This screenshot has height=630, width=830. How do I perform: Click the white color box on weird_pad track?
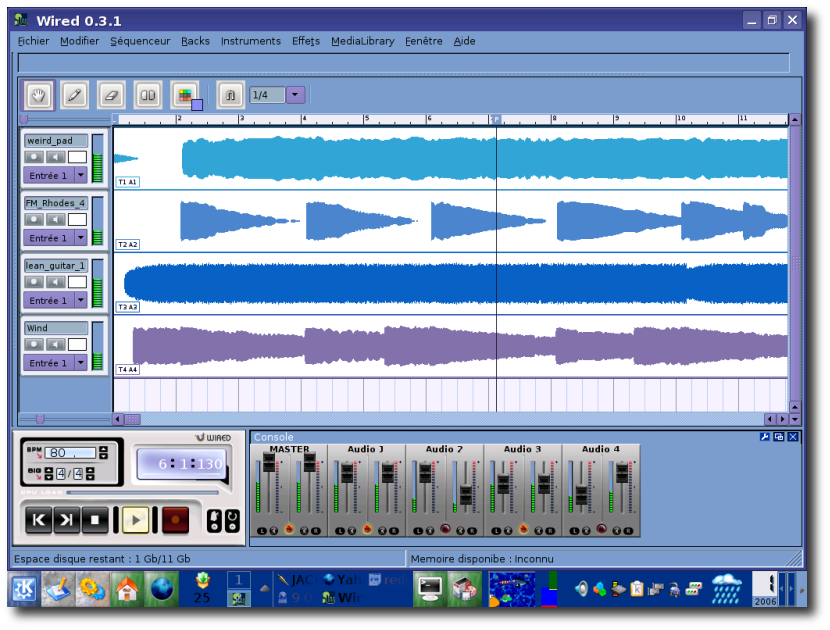(77, 157)
